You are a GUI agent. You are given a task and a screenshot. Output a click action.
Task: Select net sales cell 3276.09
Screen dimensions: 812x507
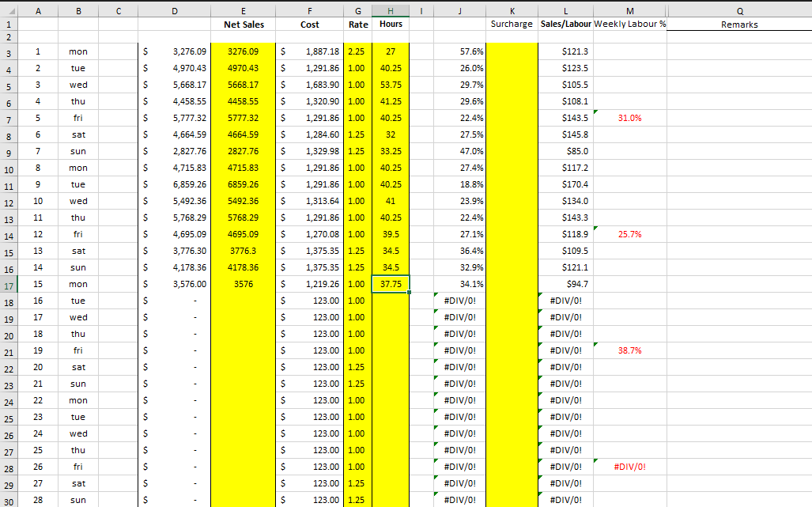pos(244,51)
